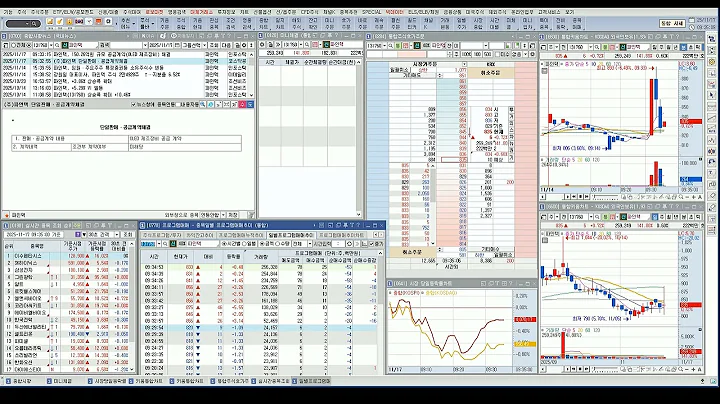Click the search magnifier in the top toolbar
The width and height of the screenshot is (720, 404).
coord(34,24)
